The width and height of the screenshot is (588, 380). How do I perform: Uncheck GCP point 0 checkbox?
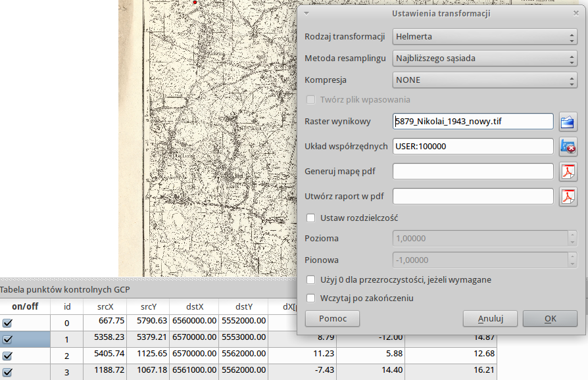7,323
